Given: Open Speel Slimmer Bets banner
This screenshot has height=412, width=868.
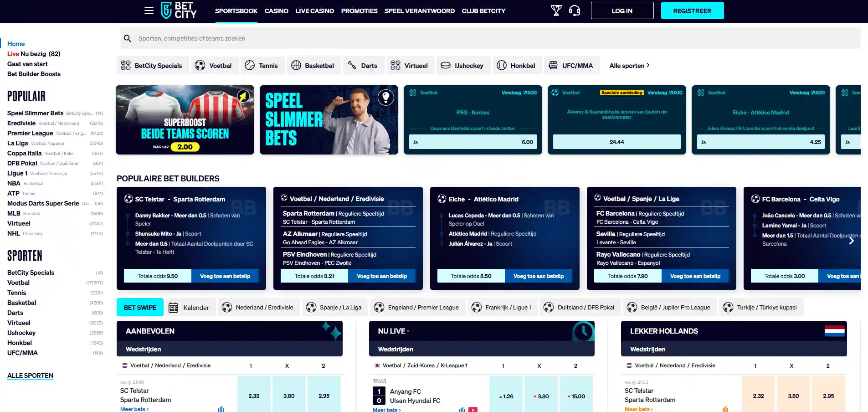Looking at the screenshot, I should click(329, 120).
